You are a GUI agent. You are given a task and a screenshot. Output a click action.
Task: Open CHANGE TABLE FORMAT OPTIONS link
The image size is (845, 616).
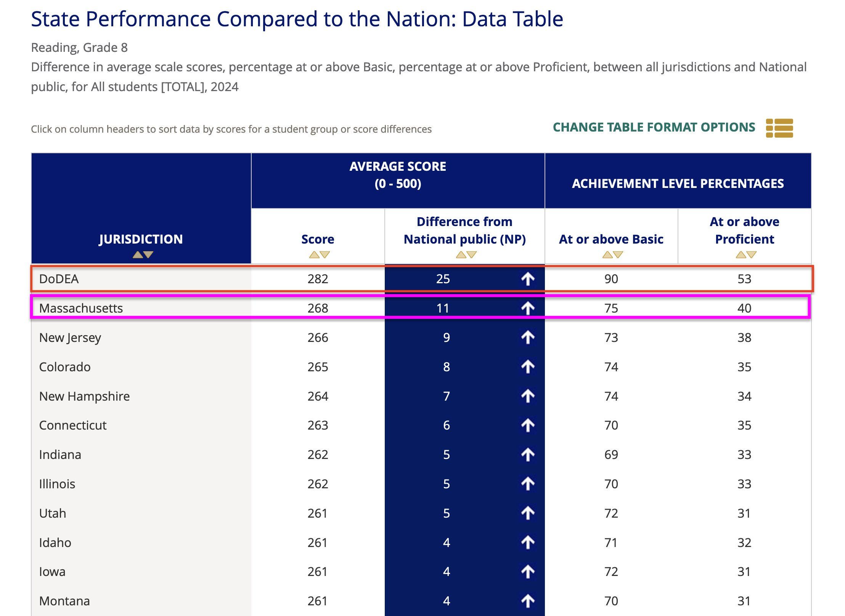pos(654,127)
